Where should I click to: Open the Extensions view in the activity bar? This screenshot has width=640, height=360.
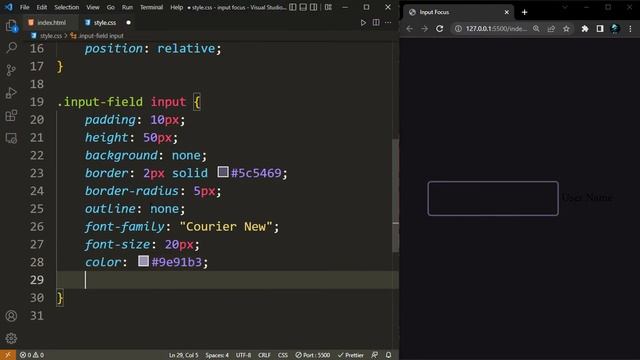point(11,116)
